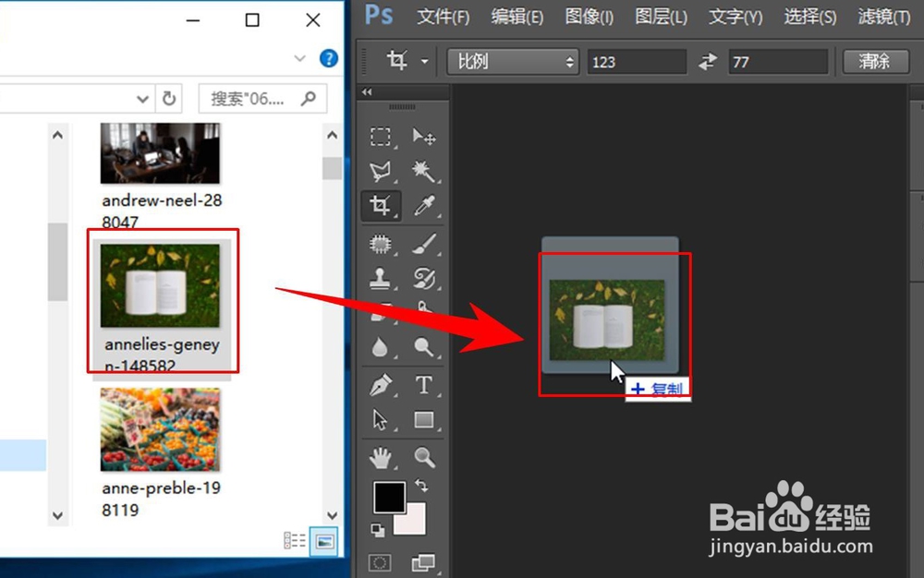Click the foreground black color swatch
The image size is (924, 578).
point(389,498)
